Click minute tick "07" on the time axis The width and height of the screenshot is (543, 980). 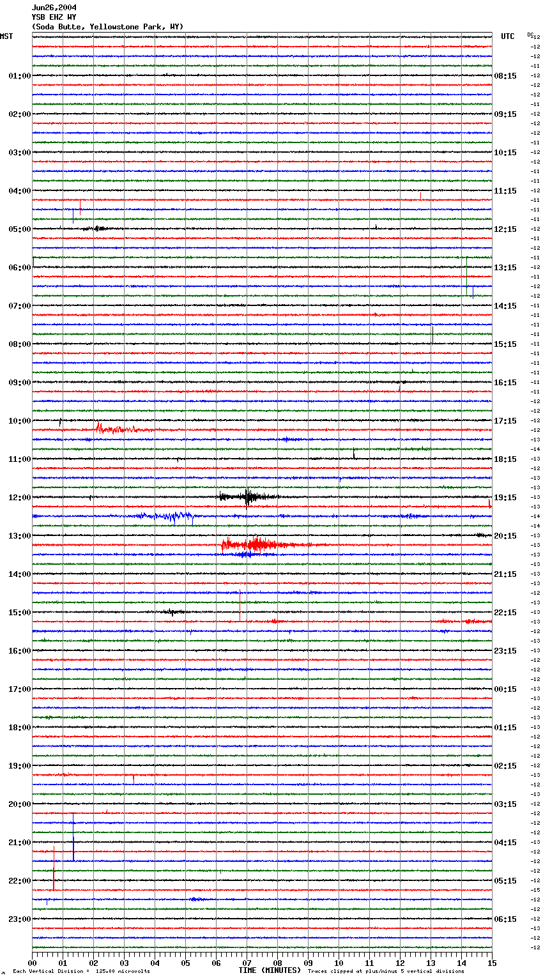[x=247, y=963]
